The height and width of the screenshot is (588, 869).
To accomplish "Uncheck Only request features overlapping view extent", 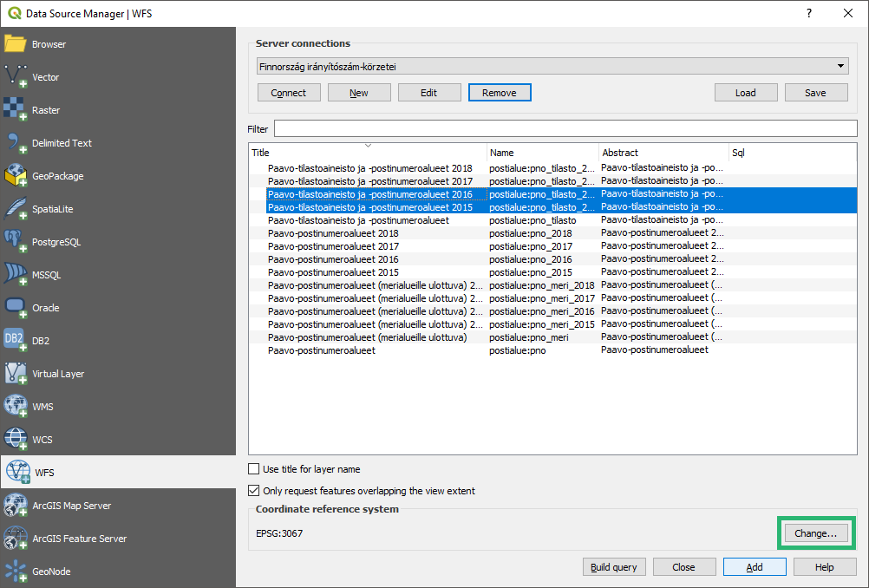I will tap(253, 491).
